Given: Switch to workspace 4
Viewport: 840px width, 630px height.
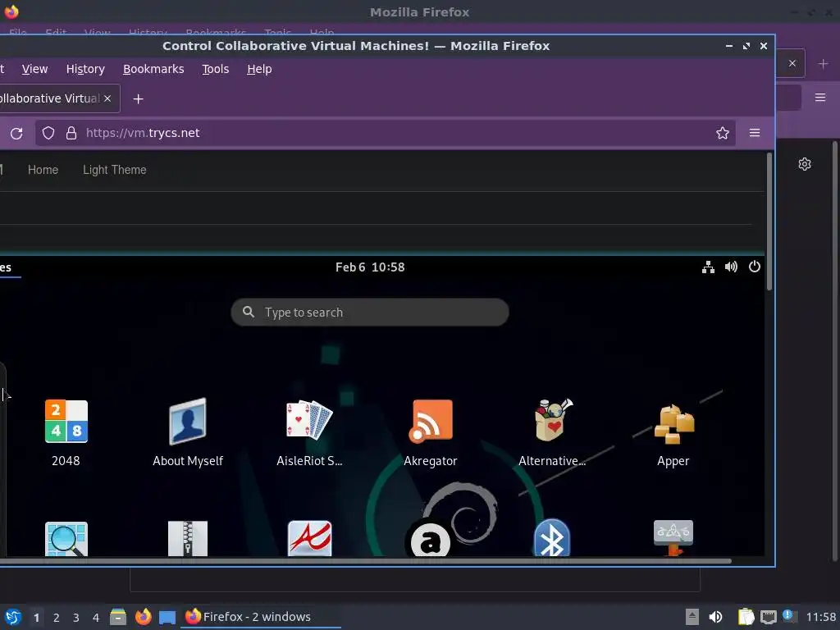Looking at the screenshot, I should [x=96, y=618].
